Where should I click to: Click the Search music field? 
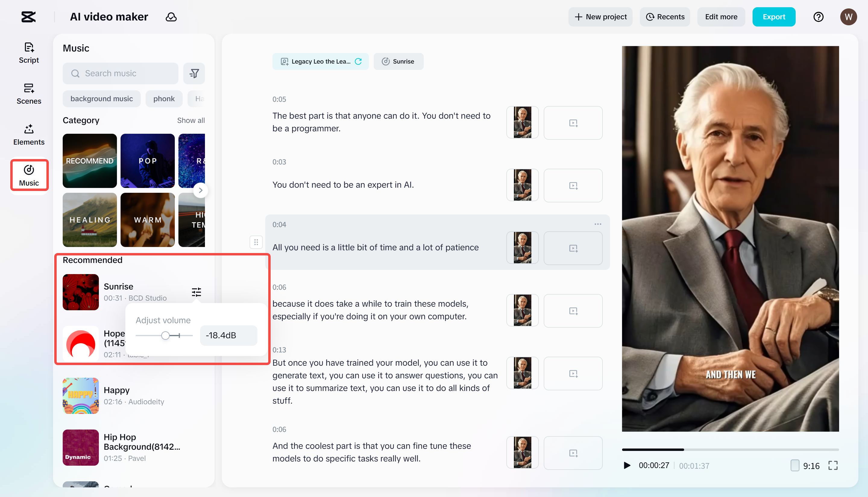[121, 73]
